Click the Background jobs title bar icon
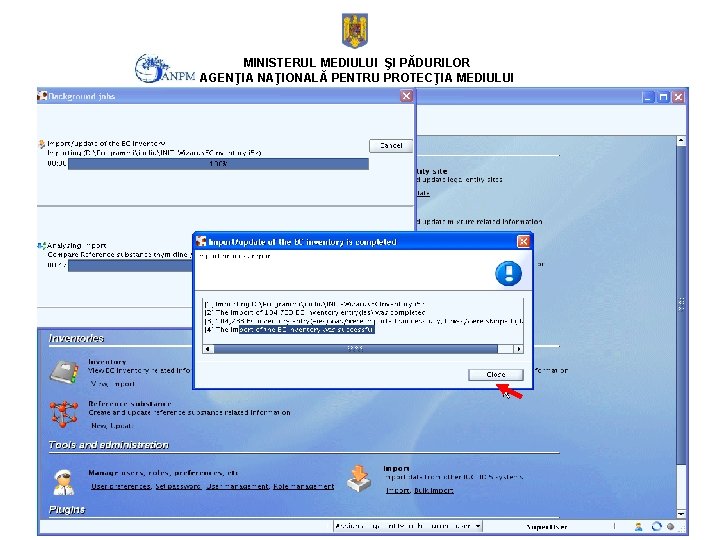 42,96
